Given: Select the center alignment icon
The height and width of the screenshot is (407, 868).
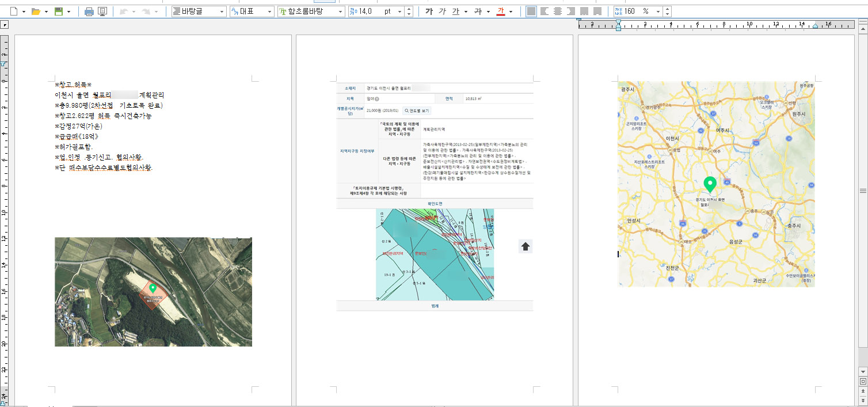Looking at the screenshot, I should [558, 12].
